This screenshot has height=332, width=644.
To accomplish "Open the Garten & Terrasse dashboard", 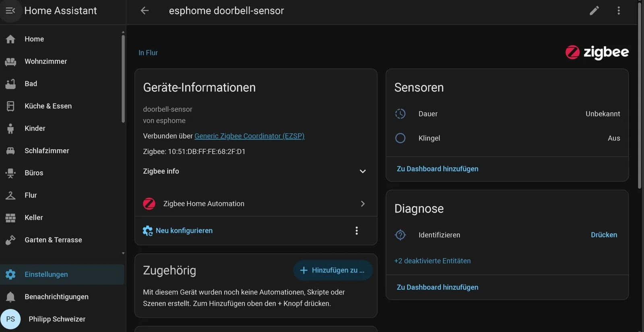I will pyautogui.click(x=62, y=240).
